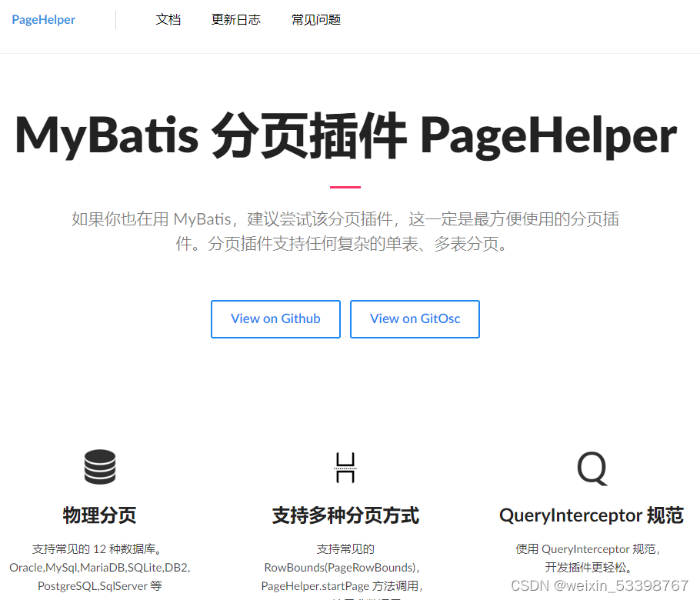Click the View on Github button
700x600 pixels.
(275, 318)
